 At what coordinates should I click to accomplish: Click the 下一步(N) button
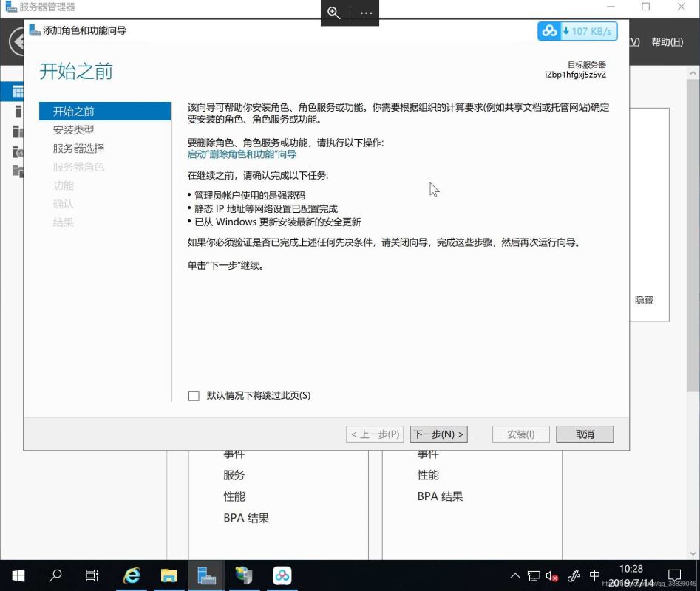tap(438, 434)
